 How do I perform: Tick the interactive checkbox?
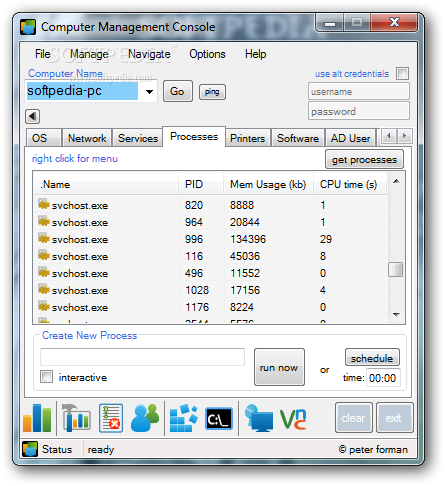point(46,377)
